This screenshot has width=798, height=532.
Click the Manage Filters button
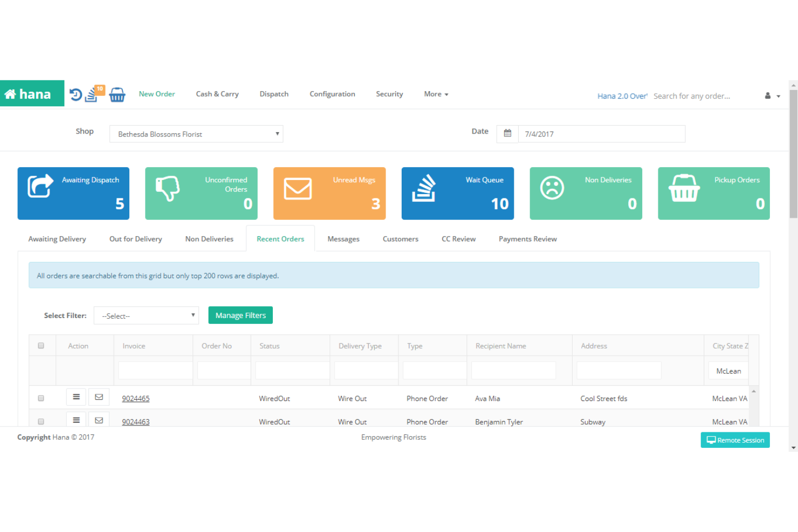(x=240, y=315)
